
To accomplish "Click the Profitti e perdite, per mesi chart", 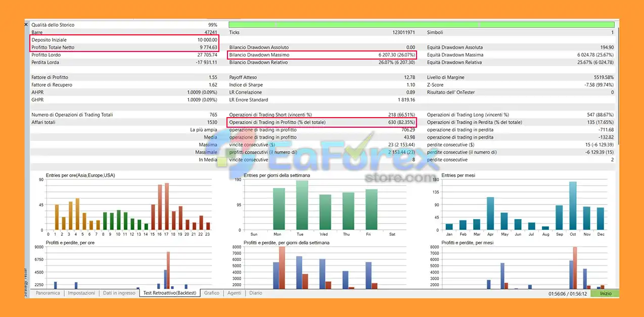I will point(523,268).
